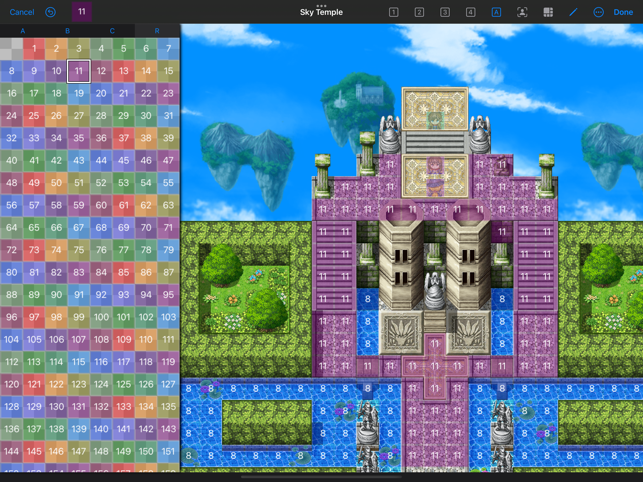Tap the top golden carpet tile with character
The width and height of the screenshot is (643, 482).
[435, 109]
